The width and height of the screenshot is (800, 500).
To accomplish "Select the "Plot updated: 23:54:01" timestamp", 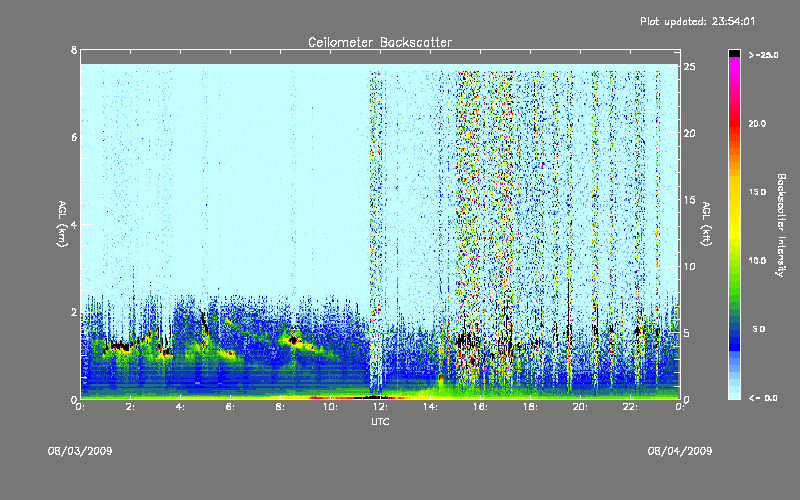I will [697, 21].
